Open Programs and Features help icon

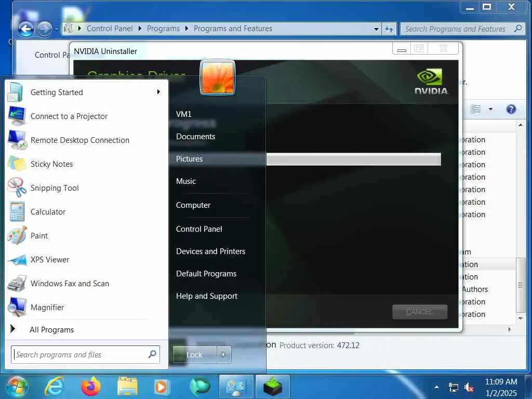tap(511, 109)
